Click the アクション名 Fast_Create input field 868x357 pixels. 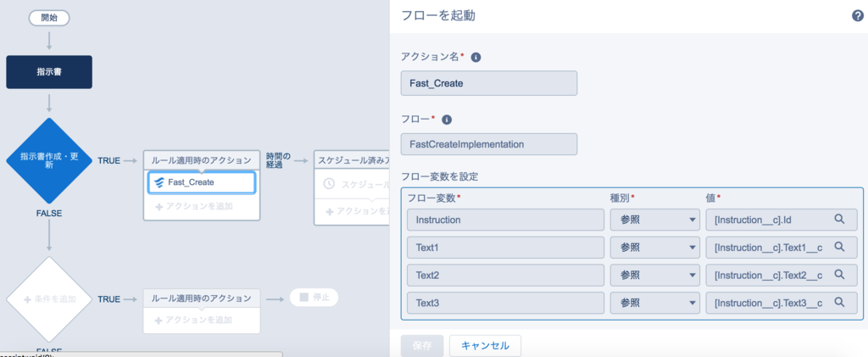click(x=489, y=83)
